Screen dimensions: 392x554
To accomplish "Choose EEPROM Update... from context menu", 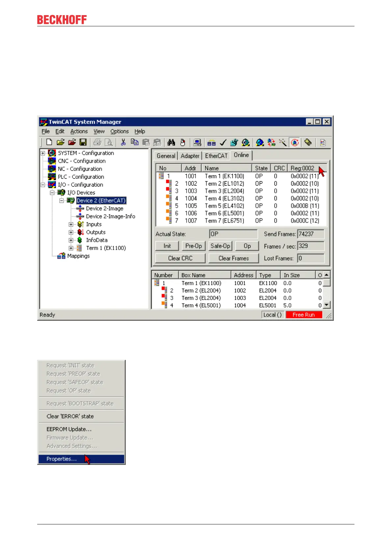I will tap(81, 429).
